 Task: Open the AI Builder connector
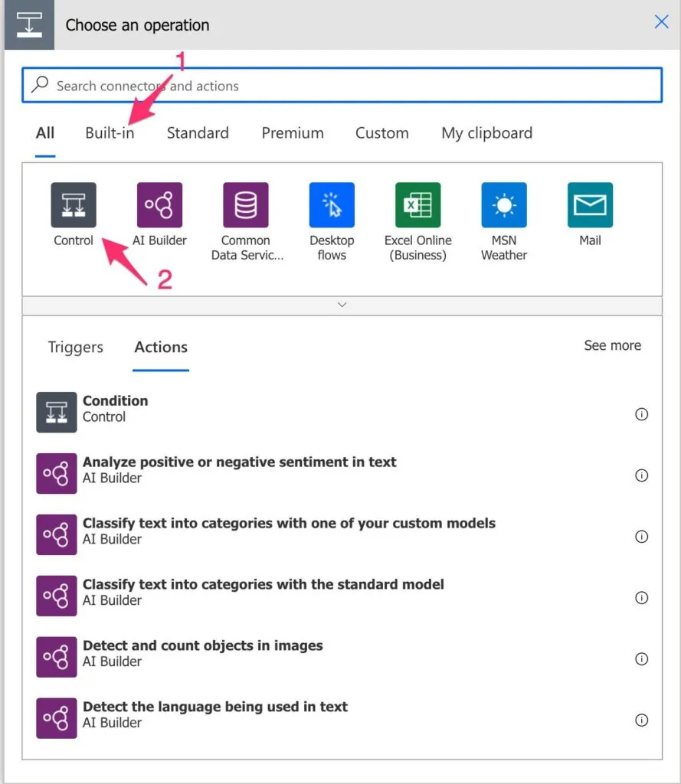pyautogui.click(x=159, y=205)
